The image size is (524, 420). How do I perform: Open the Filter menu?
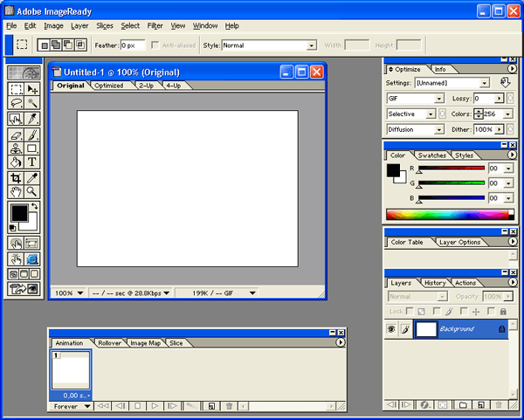point(155,26)
